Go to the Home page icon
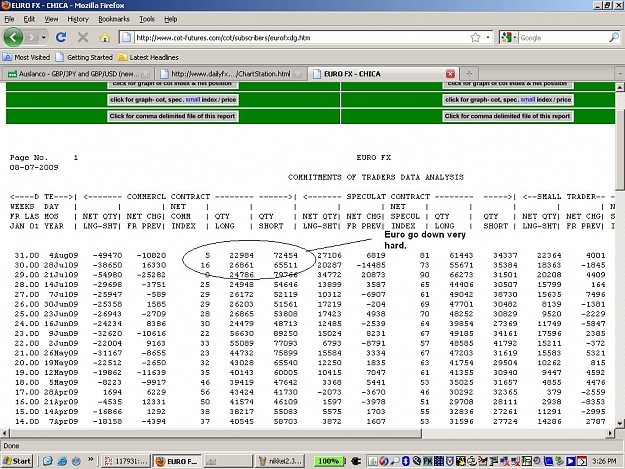 coord(105,37)
